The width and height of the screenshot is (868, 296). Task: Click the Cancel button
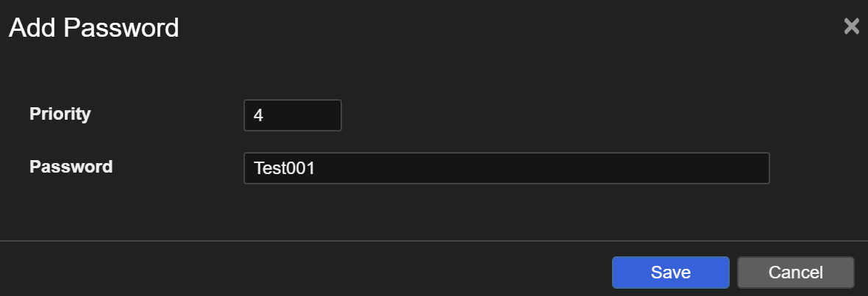(x=795, y=272)
